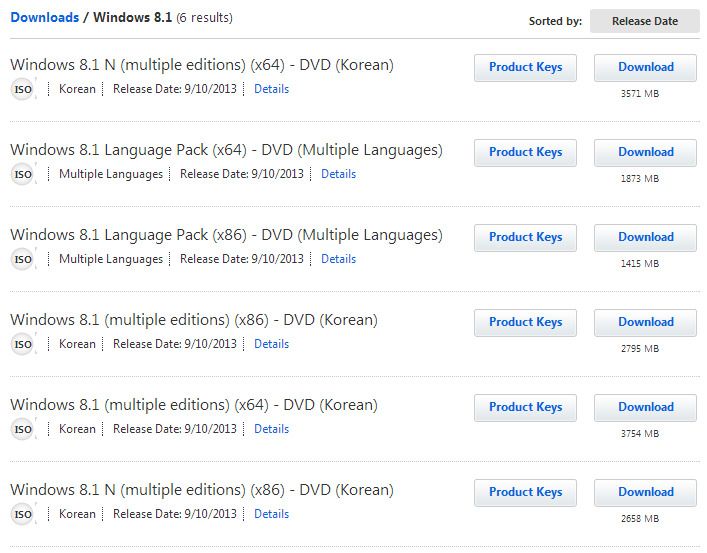Get Product Keys for Windows 8.1 N x64

point(525,67)
